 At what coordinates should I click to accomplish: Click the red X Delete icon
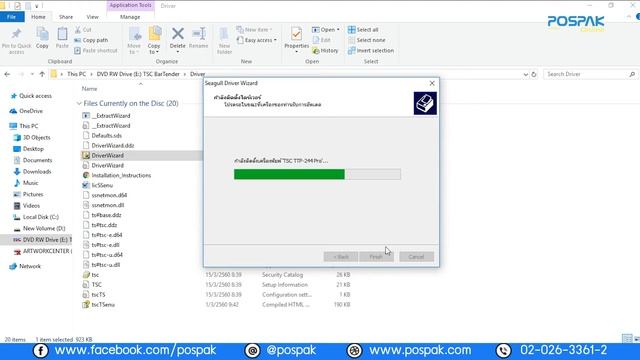tap(178, 33)
